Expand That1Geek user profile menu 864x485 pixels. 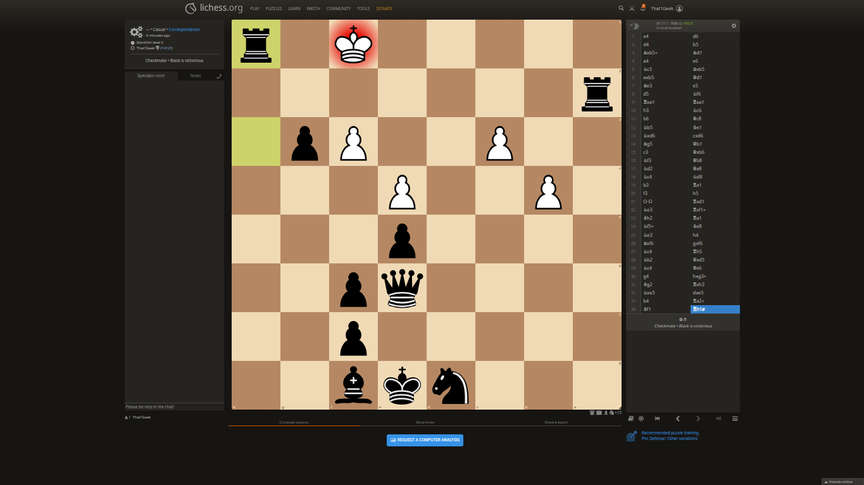coord(666,8)
